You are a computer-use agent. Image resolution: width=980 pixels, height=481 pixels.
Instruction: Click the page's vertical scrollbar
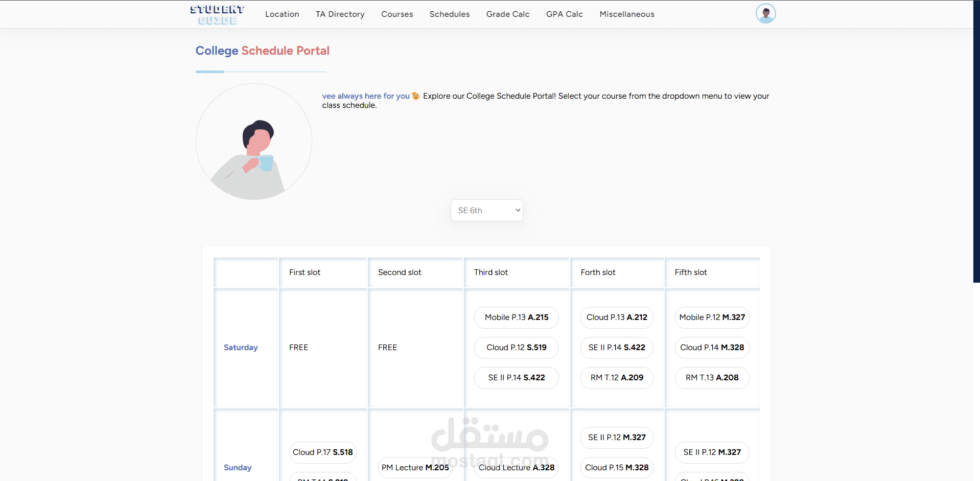[976, 141]
